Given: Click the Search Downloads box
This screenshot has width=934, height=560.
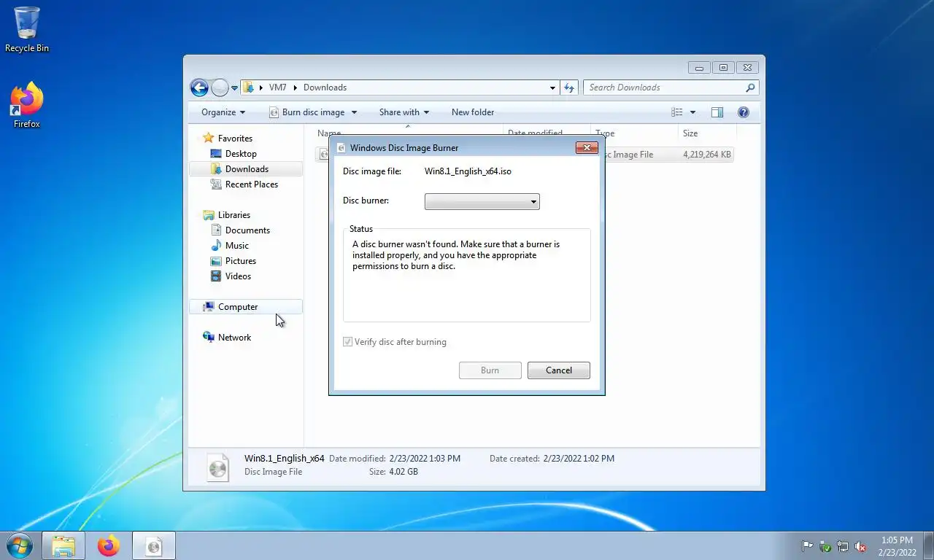Looking at the screenshot, I should point(671,87).
